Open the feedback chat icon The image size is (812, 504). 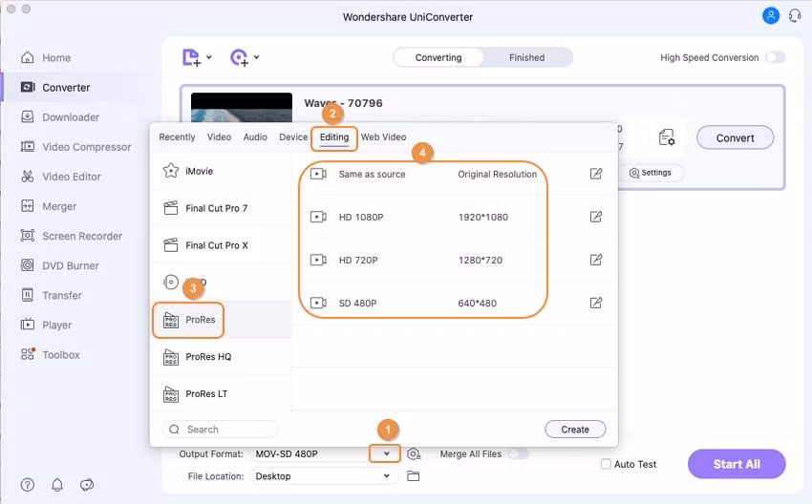tap(87, 485)
